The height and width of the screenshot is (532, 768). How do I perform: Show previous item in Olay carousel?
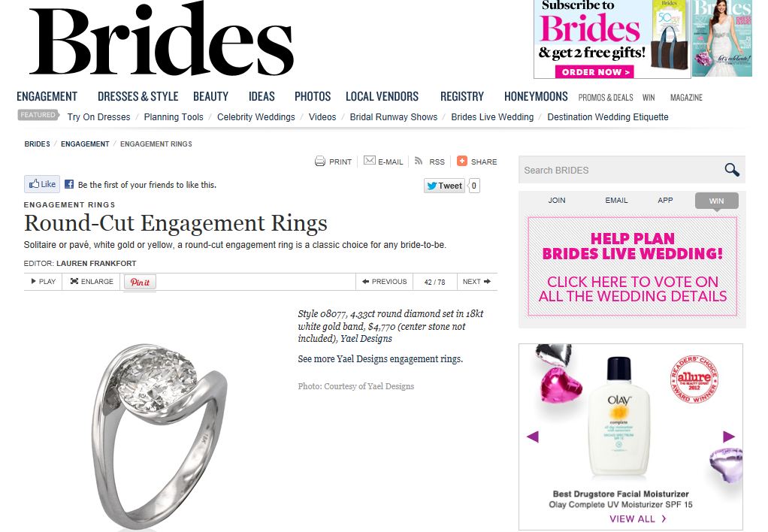coord(533,436)
